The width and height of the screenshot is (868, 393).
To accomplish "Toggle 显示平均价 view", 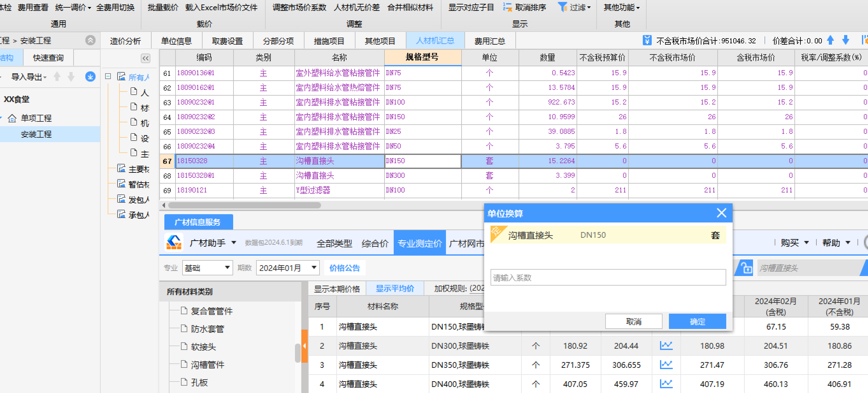I will point(395,288).
